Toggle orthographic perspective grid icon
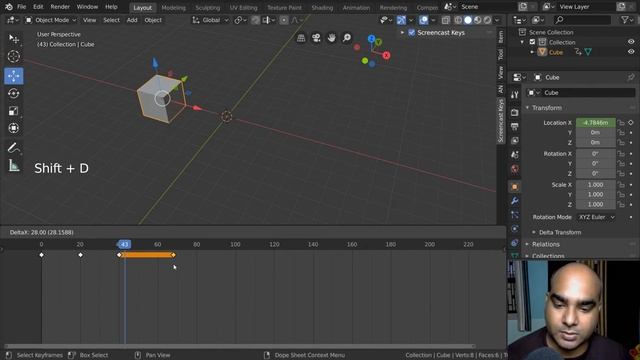Screen dimensions: 640x360 301,38
